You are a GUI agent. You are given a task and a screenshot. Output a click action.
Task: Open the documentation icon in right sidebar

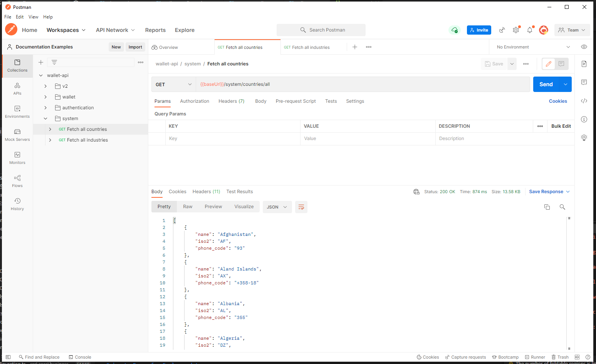click(584, 64)
